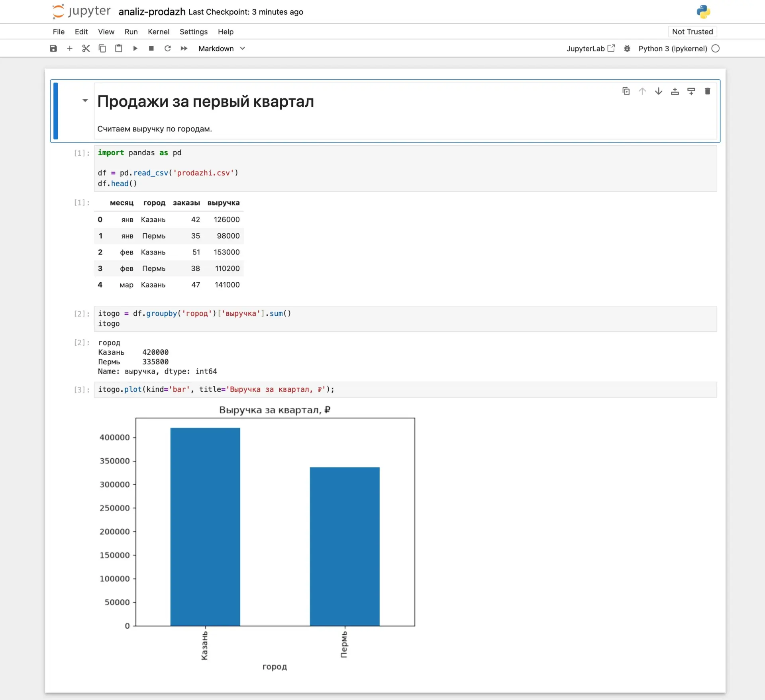Click into the itogo.plot code cell
Image resolution: width=765 pixels, height=700 pixels.
tap(405, 389)
